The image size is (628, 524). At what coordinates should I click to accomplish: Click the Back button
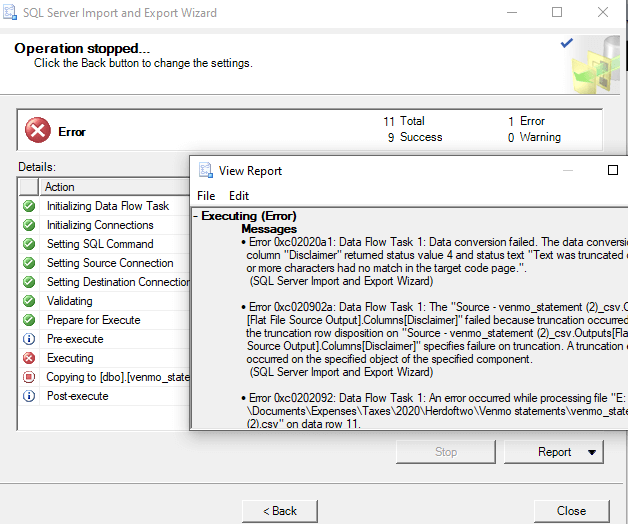click(x=280, y=511)
